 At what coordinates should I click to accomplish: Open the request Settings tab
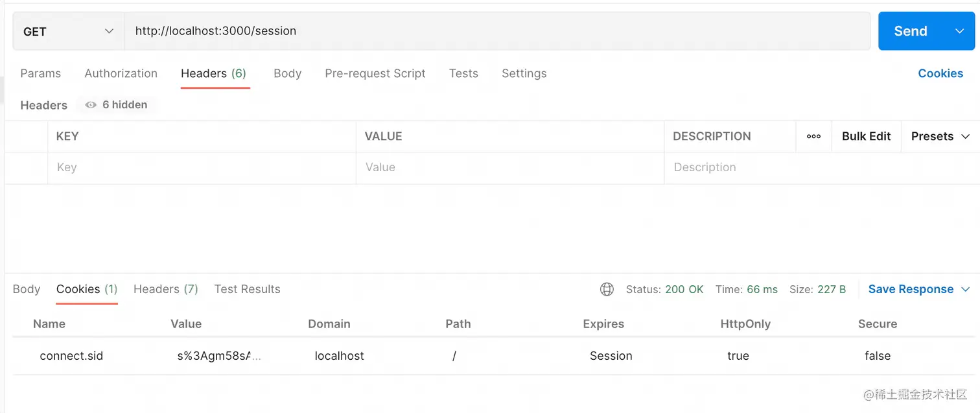(524, 73)
